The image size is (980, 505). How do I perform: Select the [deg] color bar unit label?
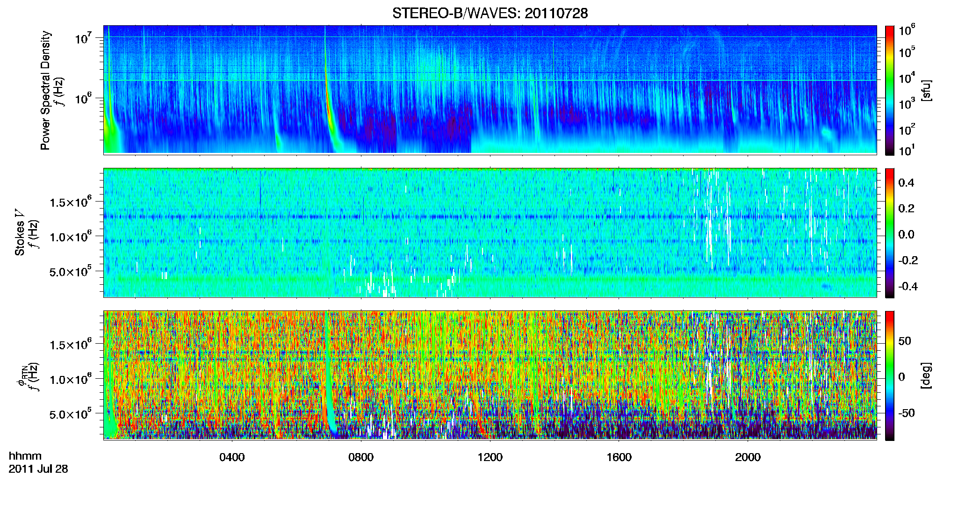tap(926, 375)
